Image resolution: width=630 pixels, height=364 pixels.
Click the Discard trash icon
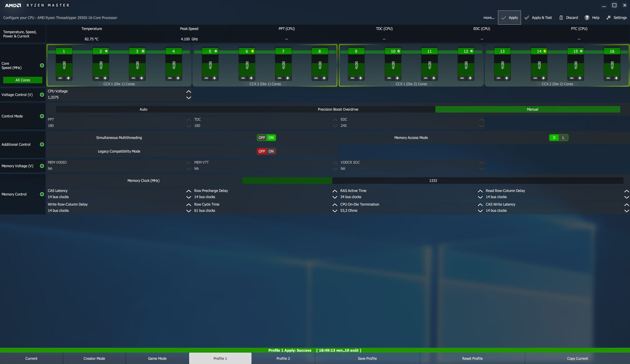(561, 18)
